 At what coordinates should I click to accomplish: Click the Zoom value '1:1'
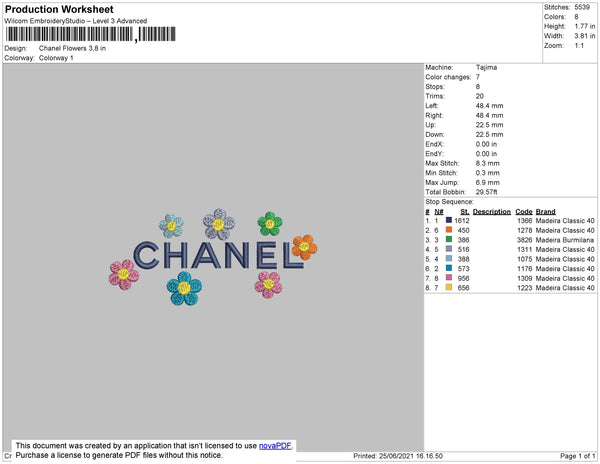tap(579, 45)
